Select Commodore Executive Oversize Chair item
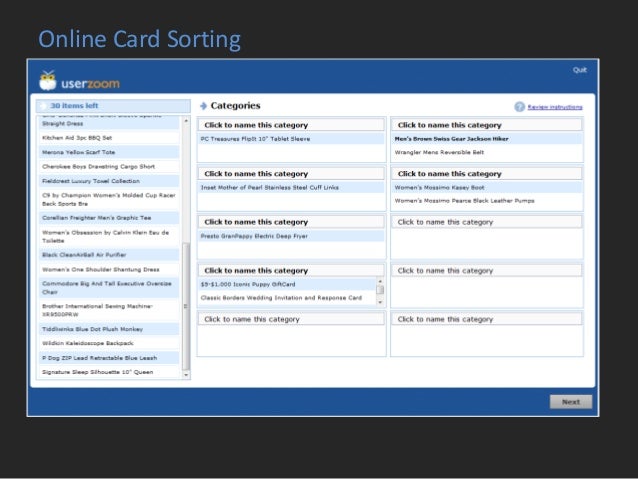638x479 pixels. pos(109,288)
